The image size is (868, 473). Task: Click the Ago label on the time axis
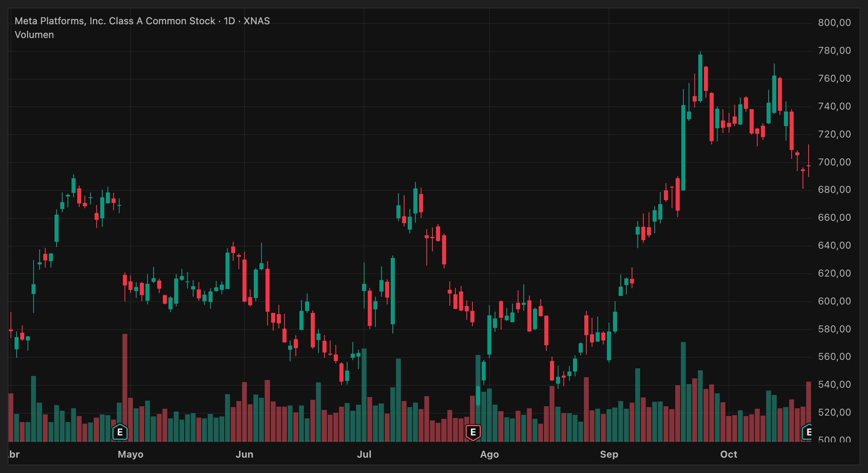pos(489,455)
